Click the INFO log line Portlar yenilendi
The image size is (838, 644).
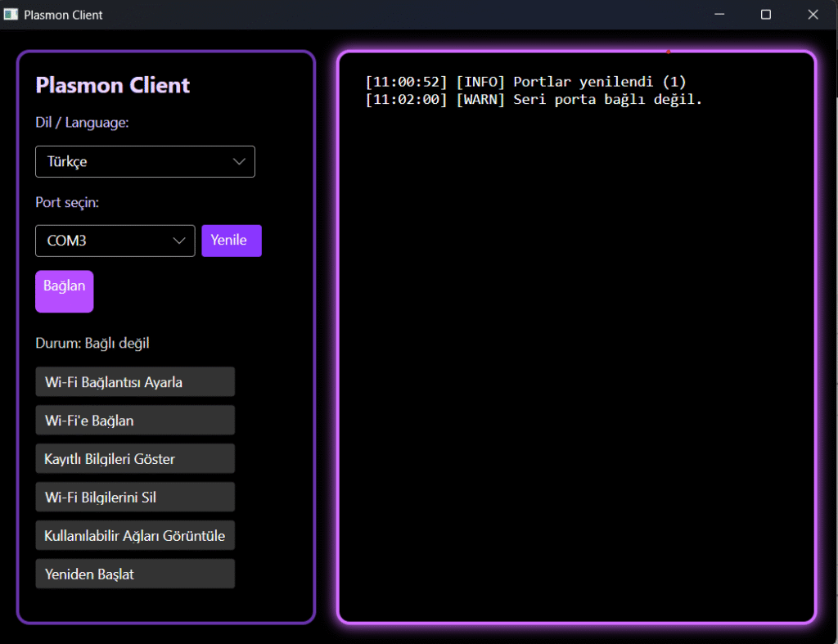click(525, 82)
